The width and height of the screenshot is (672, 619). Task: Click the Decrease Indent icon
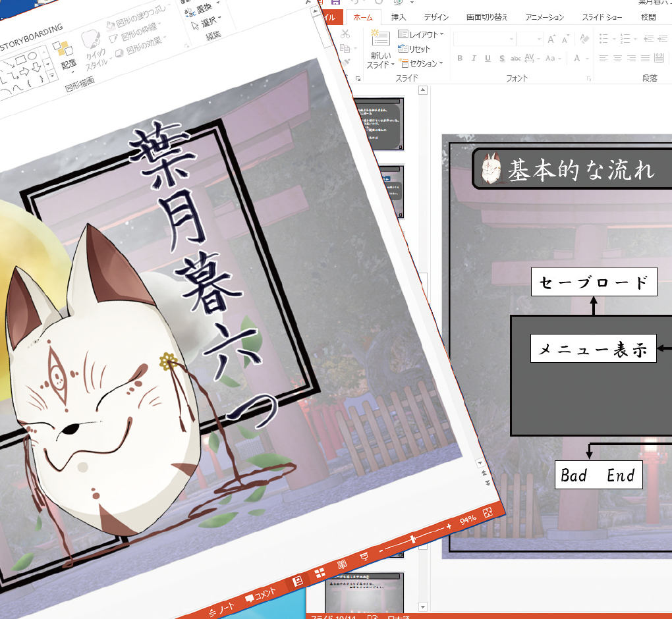tap(649, 39)
